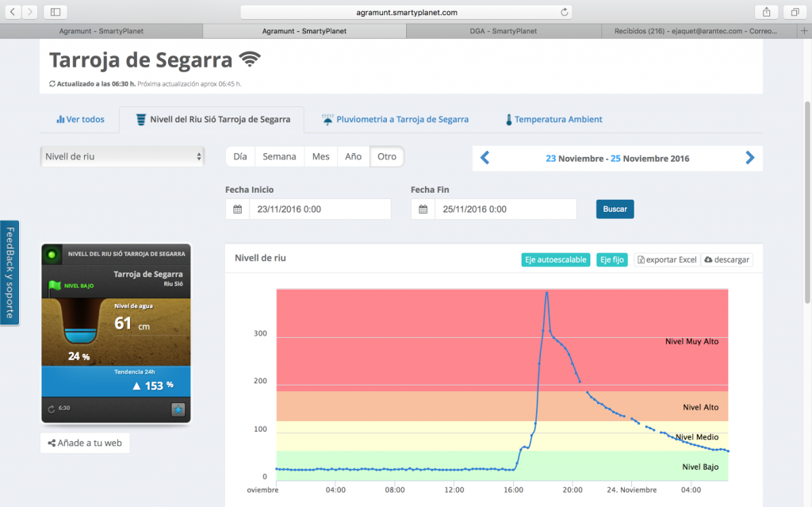This screenshot has height=507, width=812.
Task: Open the FeedBack y soporte side tab
Action: pyautogui.click(x=10, y=273)
